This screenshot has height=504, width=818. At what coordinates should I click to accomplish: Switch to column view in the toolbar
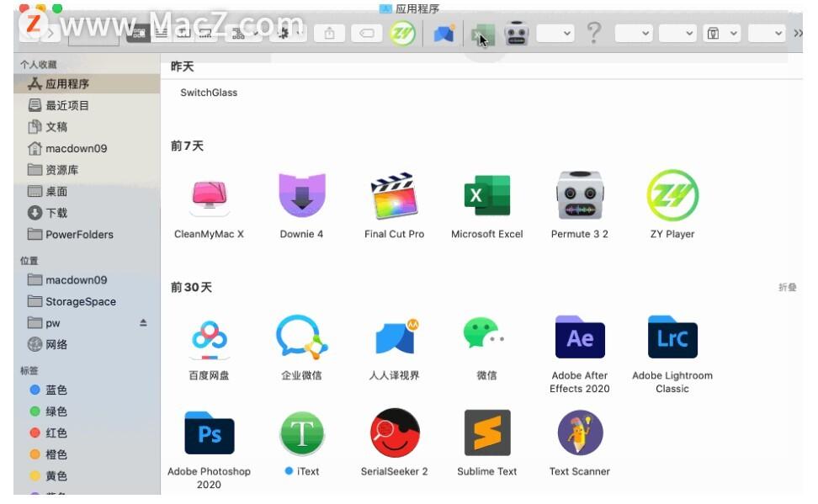coord(182,34)
